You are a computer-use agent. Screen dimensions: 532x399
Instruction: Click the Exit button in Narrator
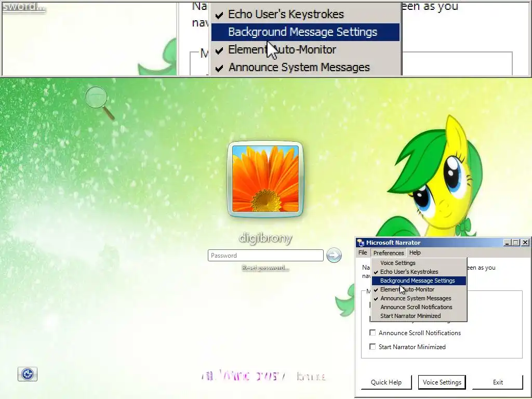[x=498, y=382]
